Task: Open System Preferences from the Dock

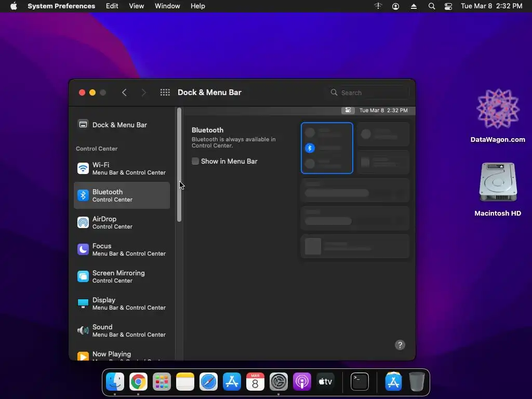Action: coord(278,382)
